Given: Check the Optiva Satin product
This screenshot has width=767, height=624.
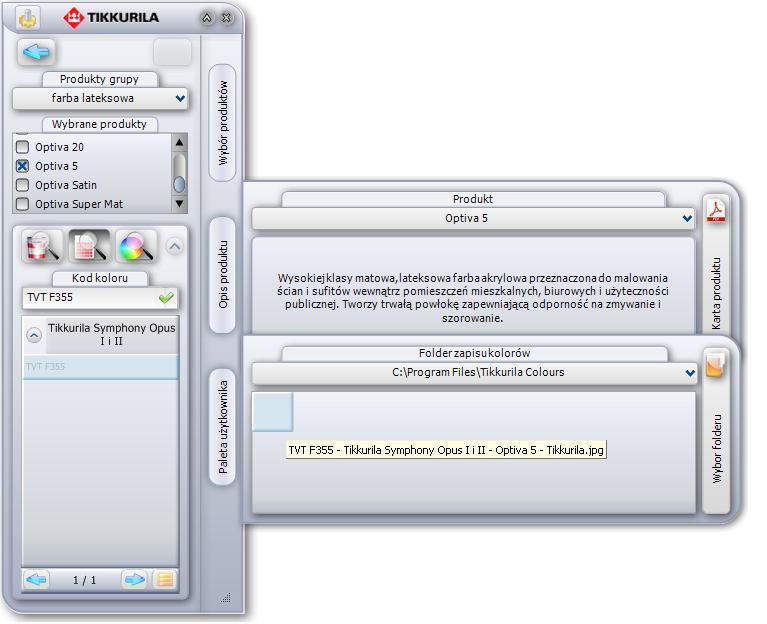Looking at the screenshot, I should pyautogui.click(x=23, y=185).
